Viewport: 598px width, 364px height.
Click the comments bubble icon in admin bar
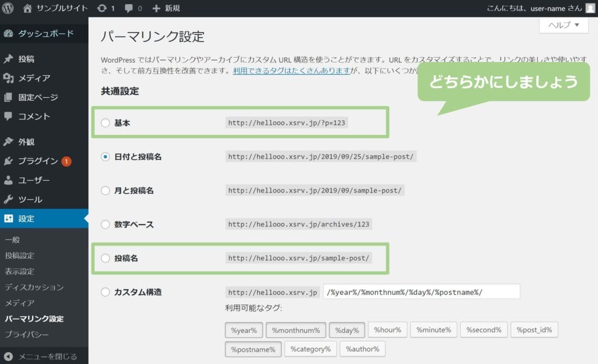(127, 8)
